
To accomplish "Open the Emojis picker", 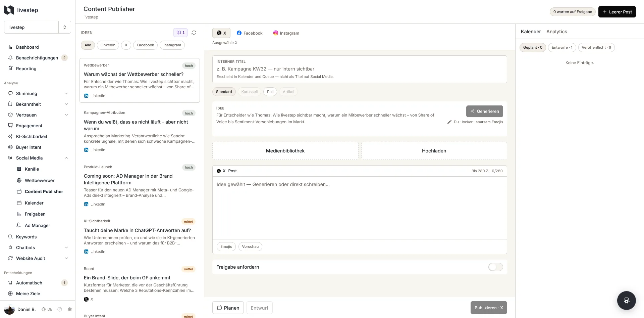I will pos(226,246).
